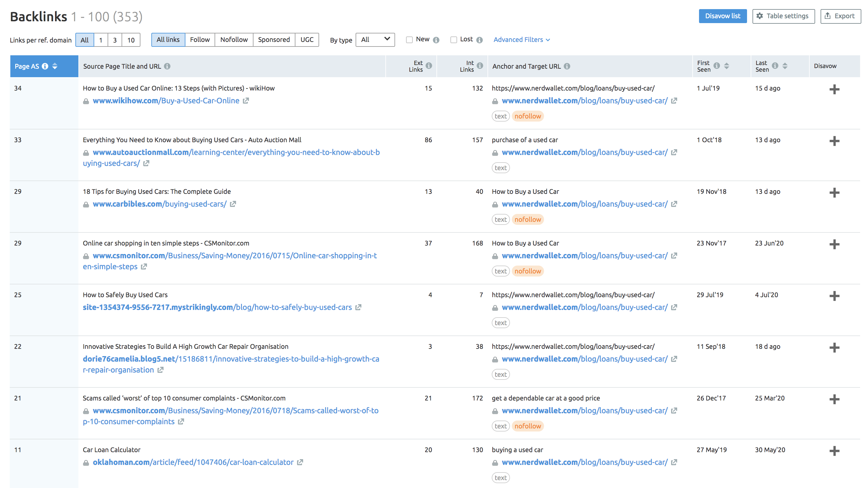Toggle the New checkbox filter
Image resolution: width=868 pixels, height=488 pixels.
click(409, 39)
